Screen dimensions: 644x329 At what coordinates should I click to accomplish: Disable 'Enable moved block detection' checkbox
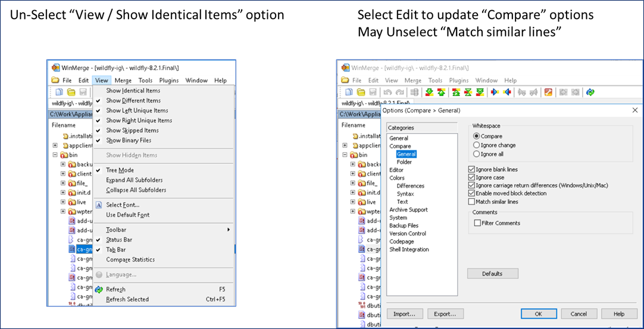click(471, 193)
